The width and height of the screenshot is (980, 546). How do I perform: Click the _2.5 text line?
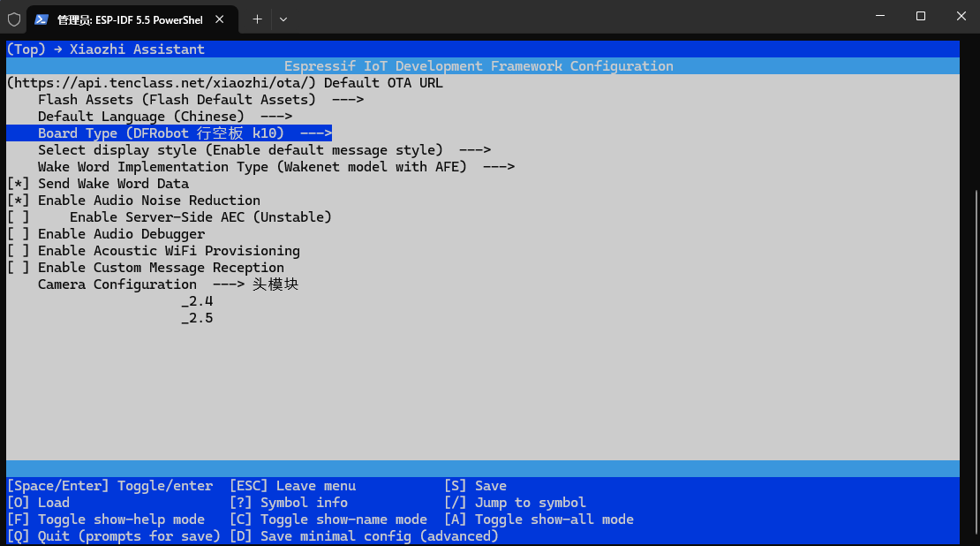pyautogui.click(x=198, y=318)
